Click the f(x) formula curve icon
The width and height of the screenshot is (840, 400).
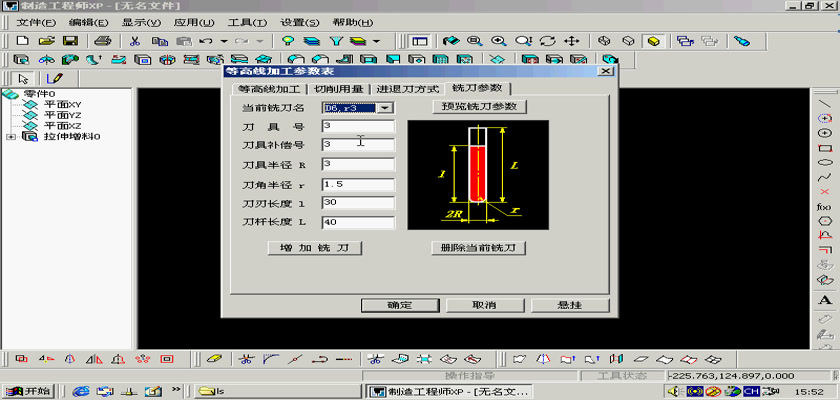tap(824, 207)
